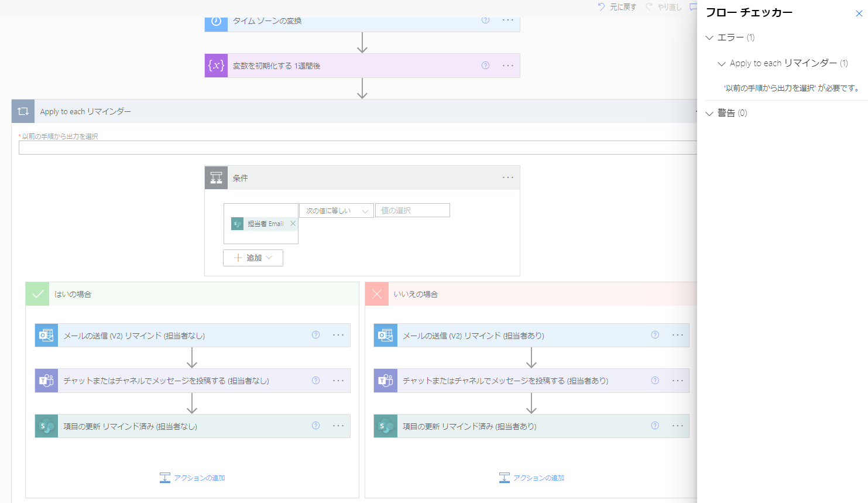868x503 pixels.
Task: Close the フロー チェッカー panel
Action: (859, 13)
